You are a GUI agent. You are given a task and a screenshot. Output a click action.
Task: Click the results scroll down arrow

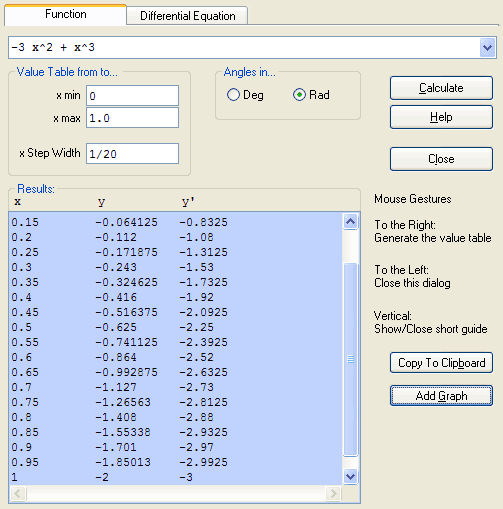(x=350, y=476)
